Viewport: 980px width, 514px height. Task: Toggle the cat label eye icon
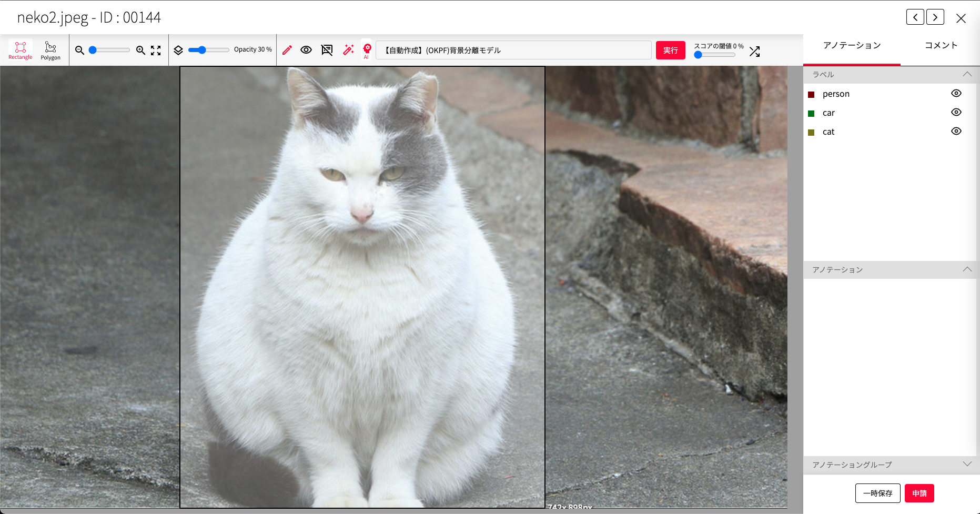click(956, 131)
